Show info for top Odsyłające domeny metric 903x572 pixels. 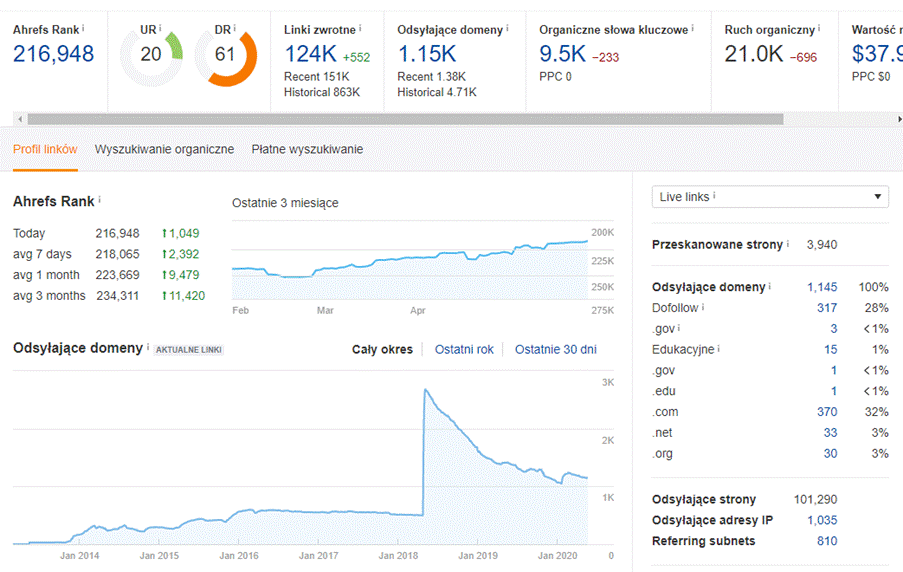[x=507, y=28]
